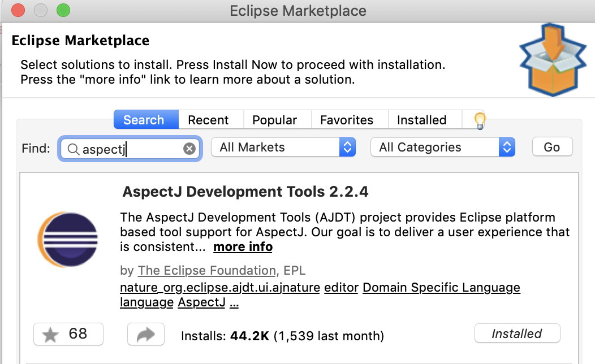Select the Favorites tab
This screenshot has height=364, width=595.
point(347,120)
